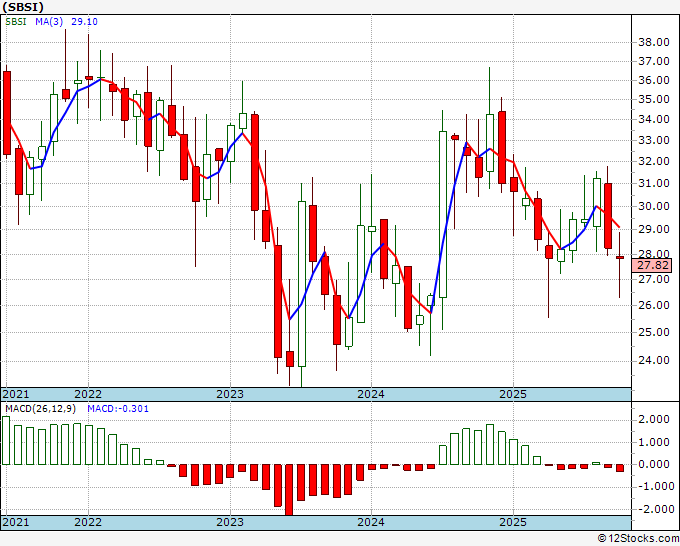Click the MACD:-0.301 value label

(x=118, y=409)
